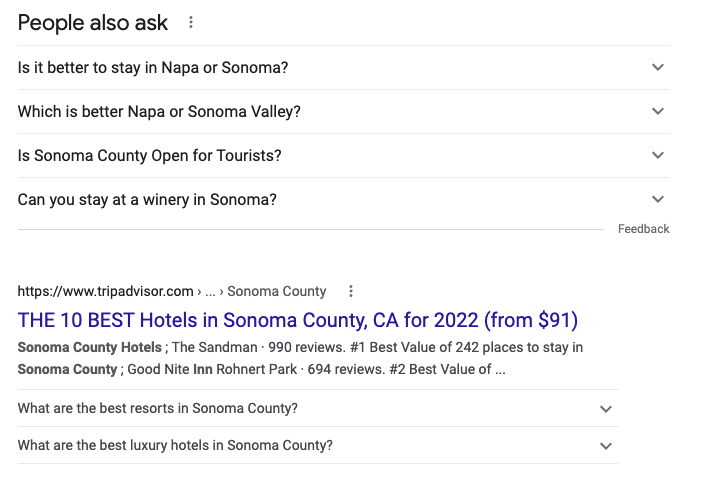This screenshot has height=486, width=706.
Task: Click the chevron beside the best luxury hotels question
Action: point(605,446)
